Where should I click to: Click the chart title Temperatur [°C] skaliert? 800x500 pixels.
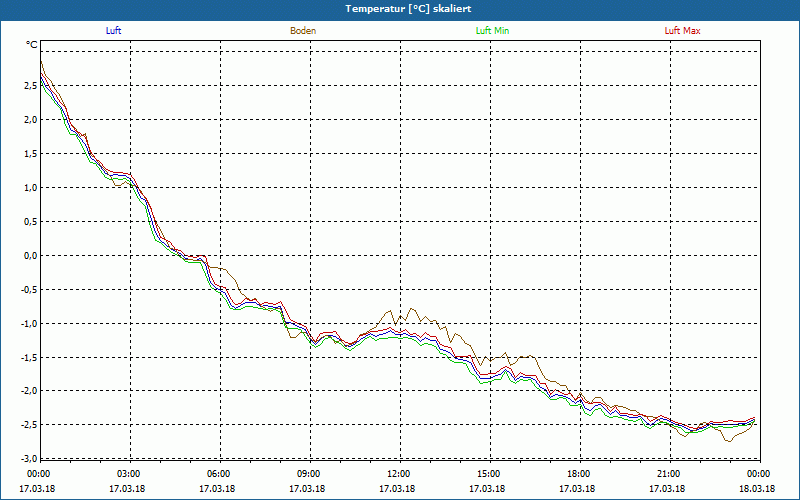[400, 8]
